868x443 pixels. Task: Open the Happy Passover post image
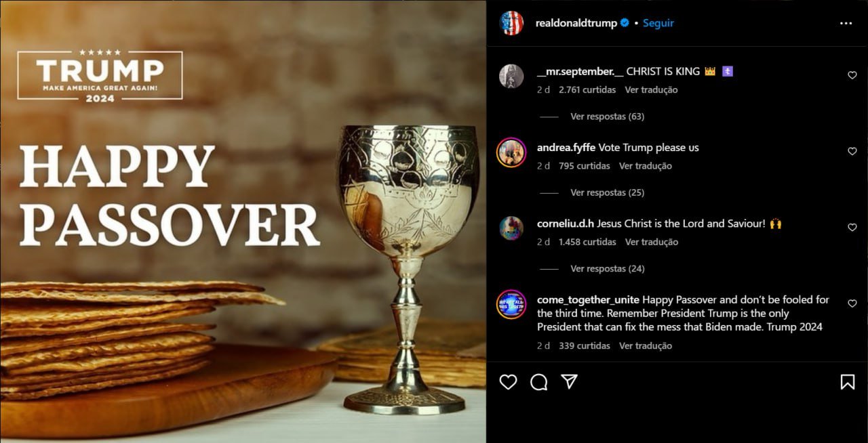(243, 221)
